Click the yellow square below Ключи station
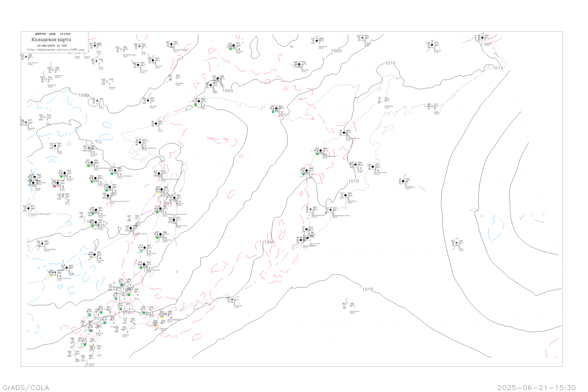 [x=352, y=168]
